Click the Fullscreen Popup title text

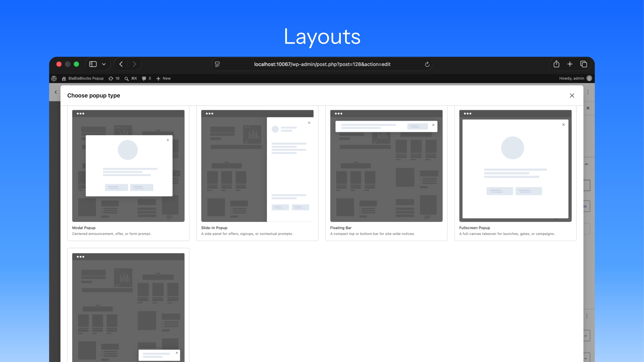(x=475, y=228)
